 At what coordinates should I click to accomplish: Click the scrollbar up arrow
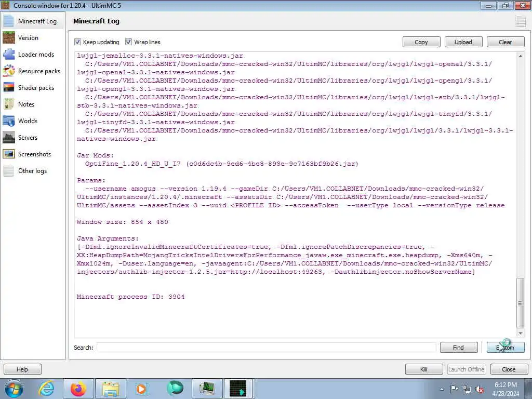coord(520,56)
